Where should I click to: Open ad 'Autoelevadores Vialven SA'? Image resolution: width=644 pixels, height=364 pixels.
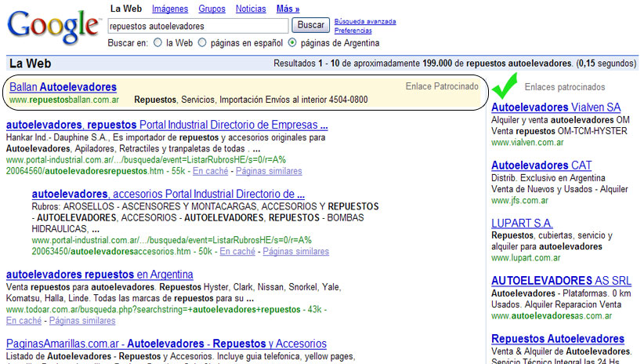click(555, 107)
